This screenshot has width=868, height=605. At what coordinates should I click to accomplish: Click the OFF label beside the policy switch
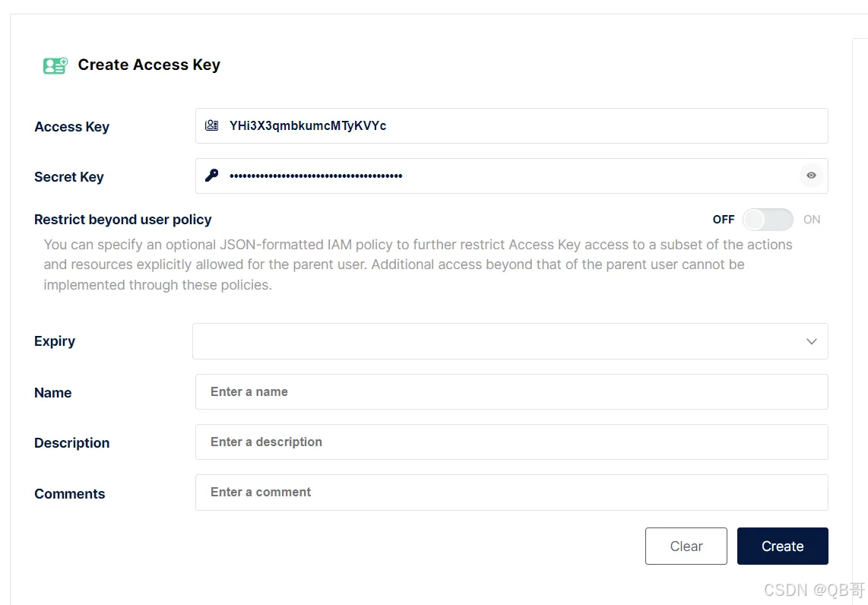724,220
